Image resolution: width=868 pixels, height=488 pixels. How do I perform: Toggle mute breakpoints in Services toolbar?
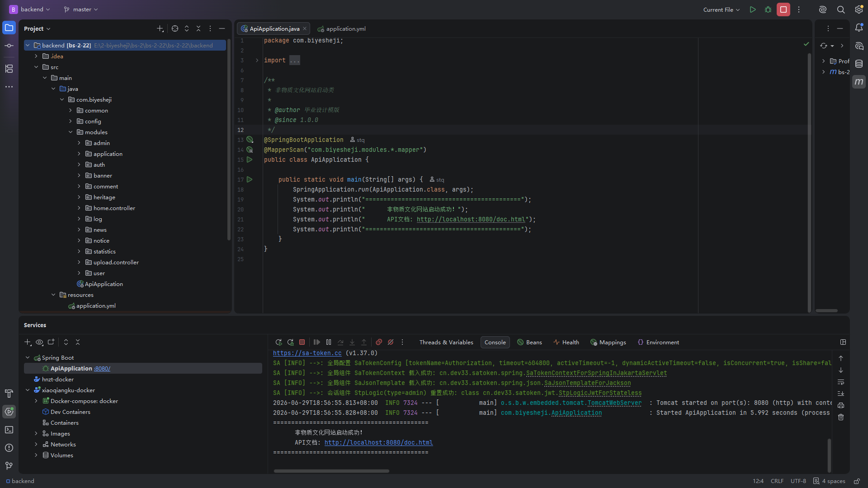tap(391, 342)
